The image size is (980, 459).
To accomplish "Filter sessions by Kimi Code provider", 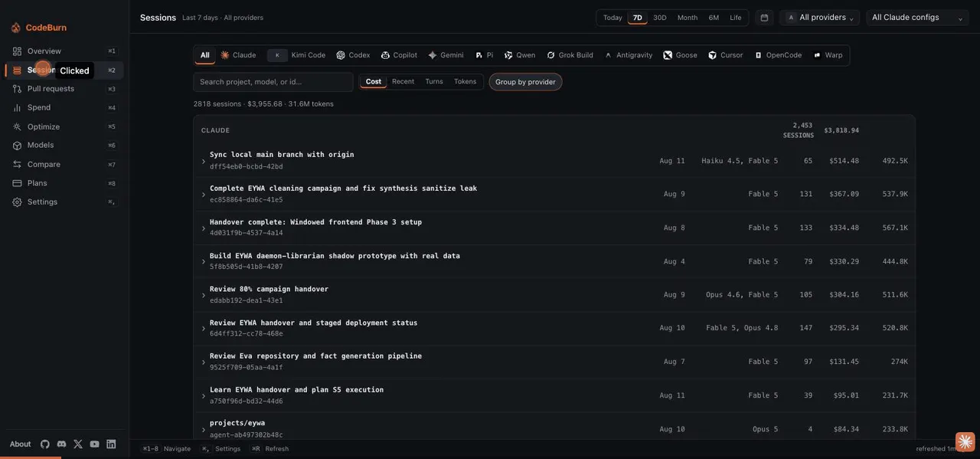I will click(x=297, y=55).
